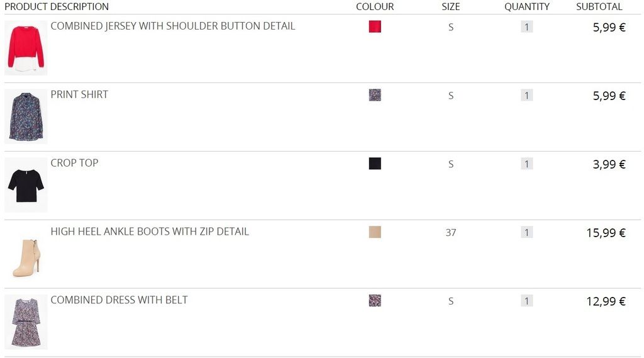Edit the ankle boots quantity field
The height and width of the screenshot is (358, 644).
527,232
